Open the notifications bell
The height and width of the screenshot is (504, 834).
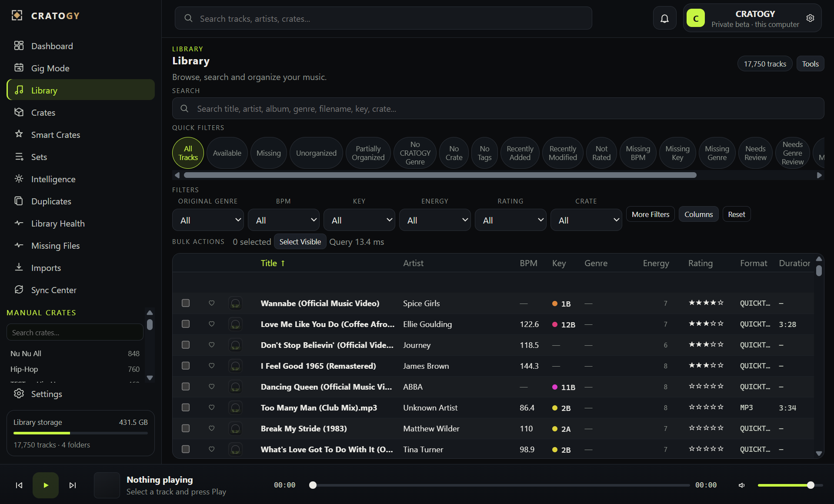point(664,18)
